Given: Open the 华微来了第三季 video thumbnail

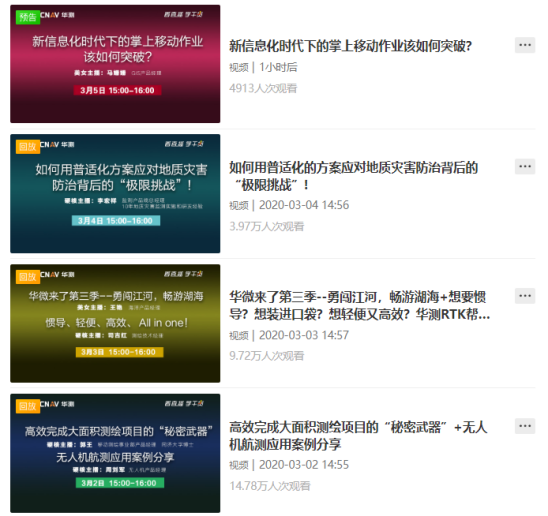Looking at the screenshot, I should click(115, 323).
